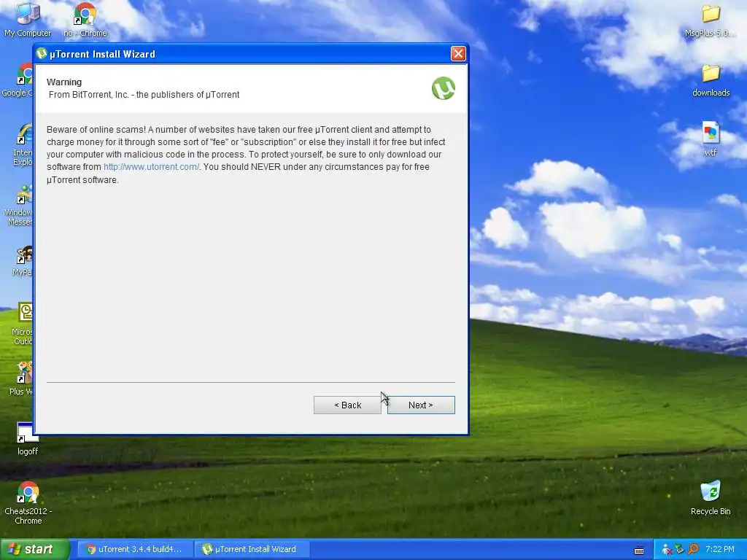Click the 7:22 PM system clock
The image size is (747, 560).
719,549
